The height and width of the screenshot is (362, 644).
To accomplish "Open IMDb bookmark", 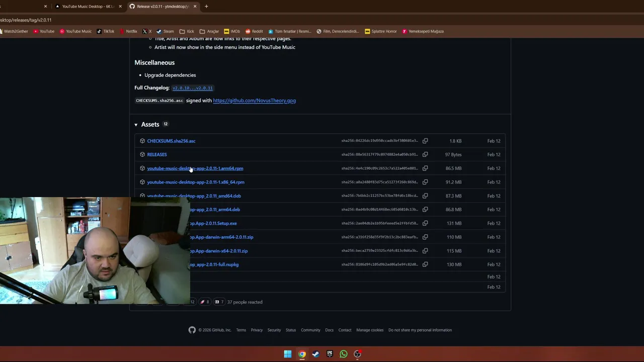I will pyautogui.click(x=232, y=31).
